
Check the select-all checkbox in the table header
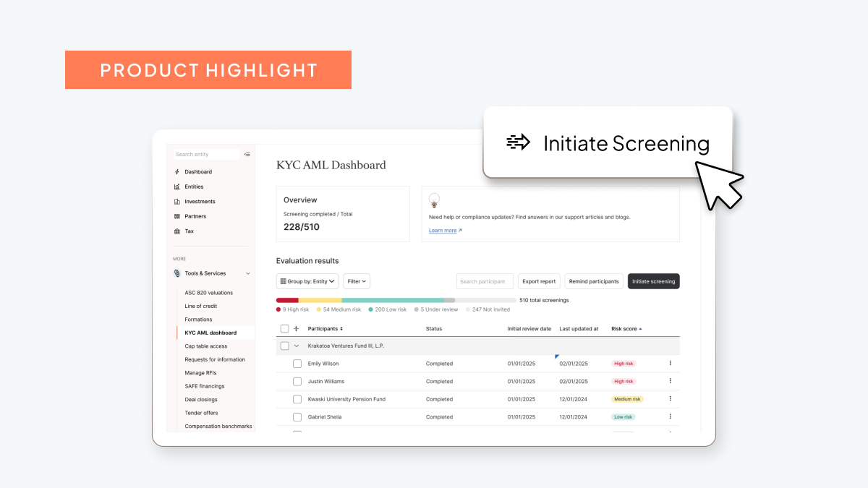pos(284,328)
